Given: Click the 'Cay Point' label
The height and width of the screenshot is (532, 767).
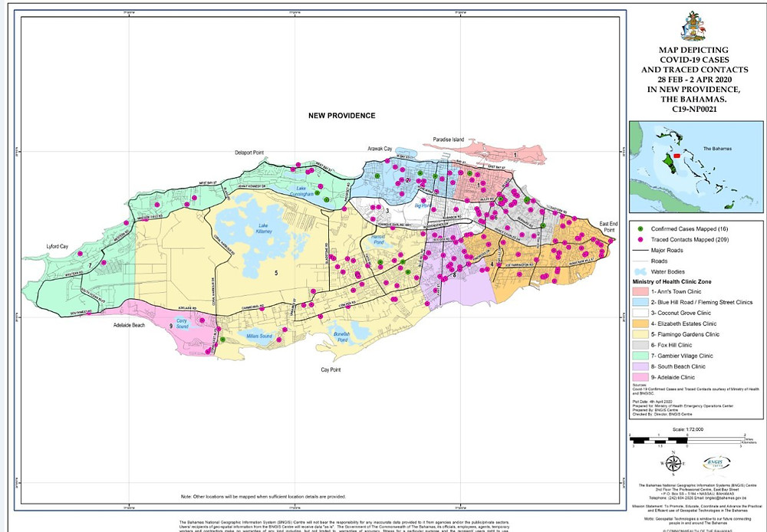Looking at the screenshot, I should 331,369.
